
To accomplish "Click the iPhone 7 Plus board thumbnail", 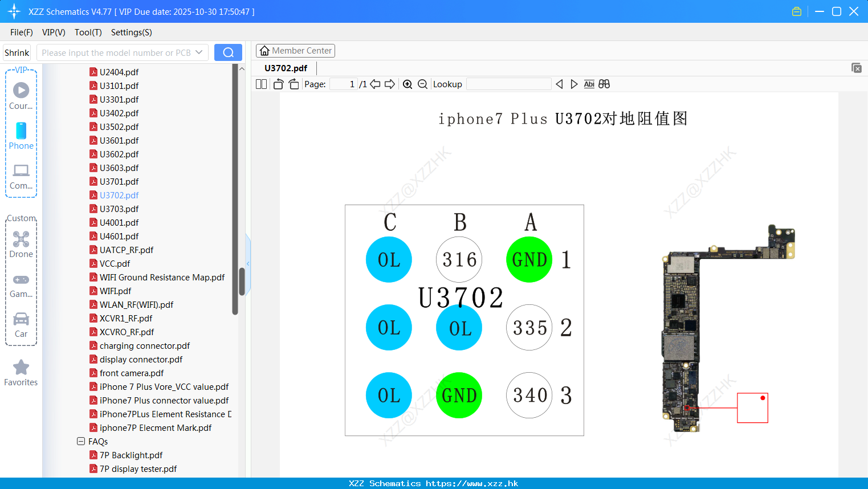I will [728, 328].
